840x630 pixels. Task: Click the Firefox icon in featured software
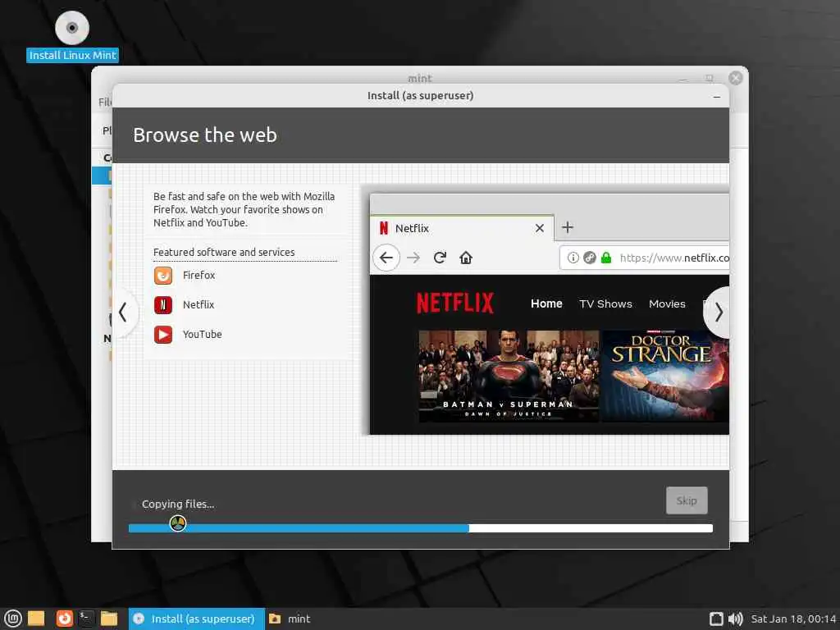163,276
